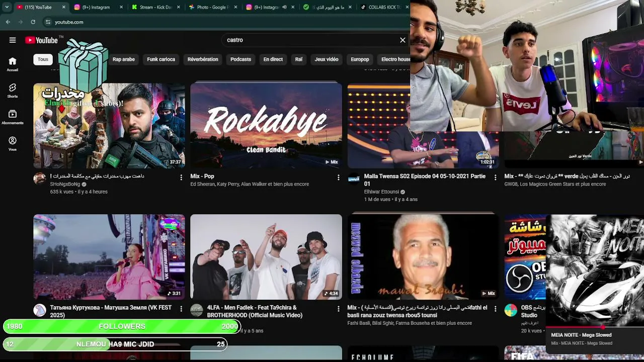View site information for youtube.com

[x=48, y=22]
